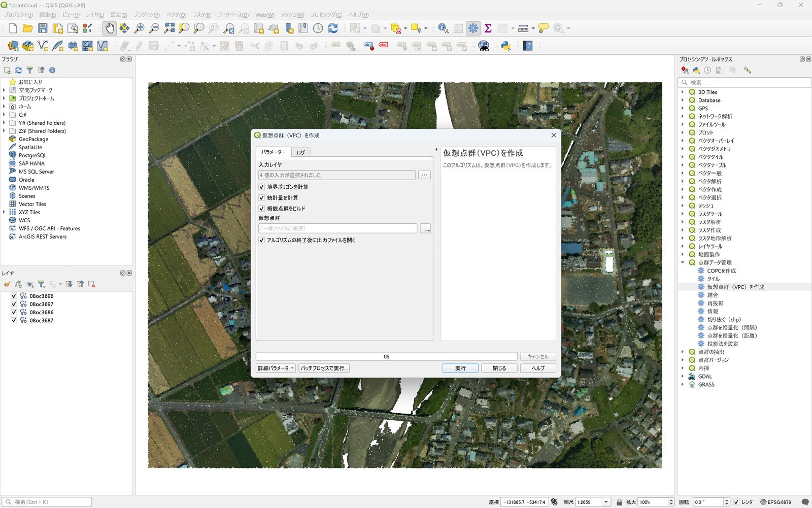Click the Open Data Source Manager icon

[x=13, y=46]
